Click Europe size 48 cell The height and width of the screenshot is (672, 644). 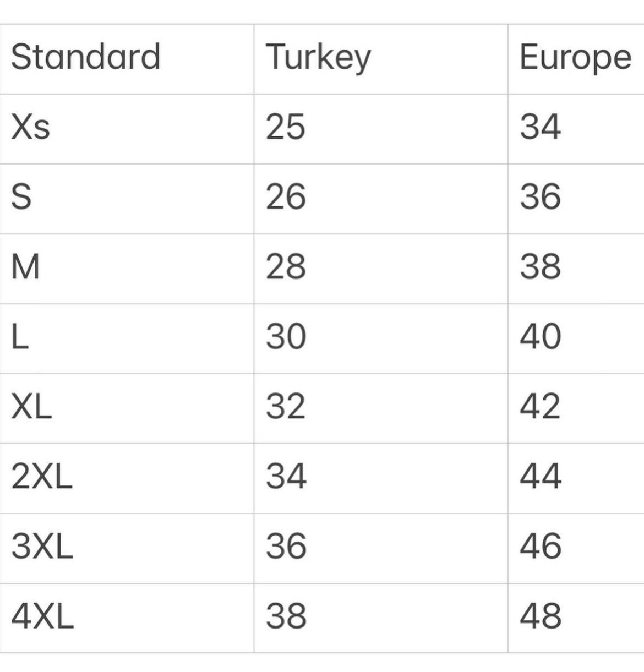[540, 616]
